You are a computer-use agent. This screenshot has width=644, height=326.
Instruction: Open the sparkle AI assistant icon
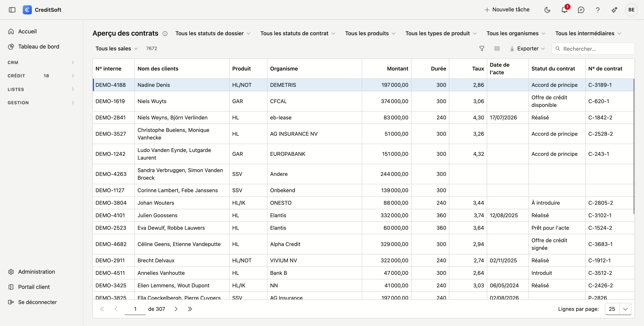pyautogui.click(x=614, y=10)
